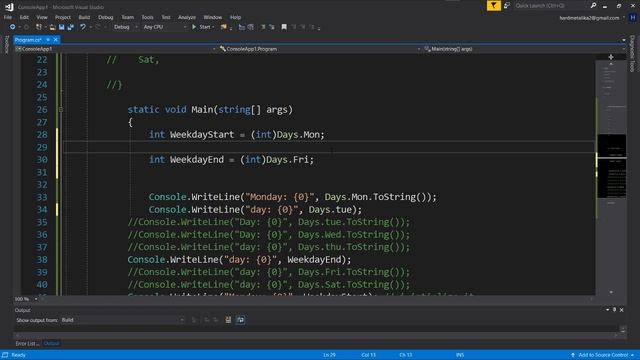The width and height of the screenshot is (640, 360).
Task: Select the Program.cs editor tab
Action: coord(28,40)
